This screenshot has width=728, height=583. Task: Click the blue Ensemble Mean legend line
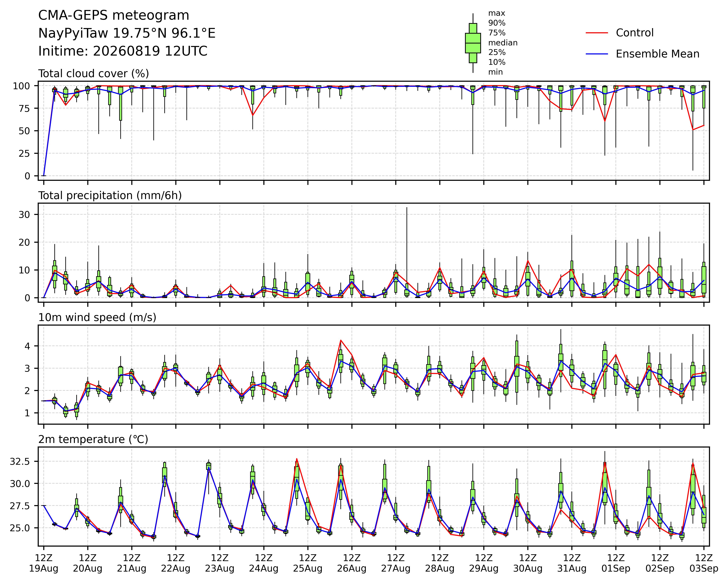(597, 54)
